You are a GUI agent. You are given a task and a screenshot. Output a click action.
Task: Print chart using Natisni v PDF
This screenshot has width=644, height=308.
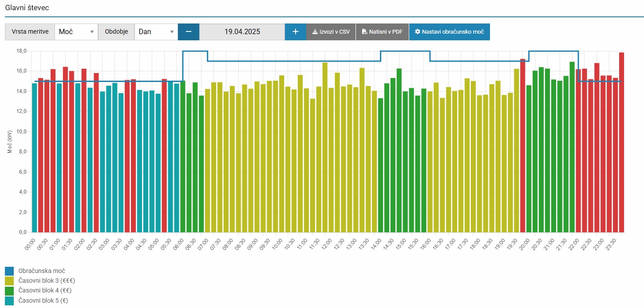pos(382,32)
